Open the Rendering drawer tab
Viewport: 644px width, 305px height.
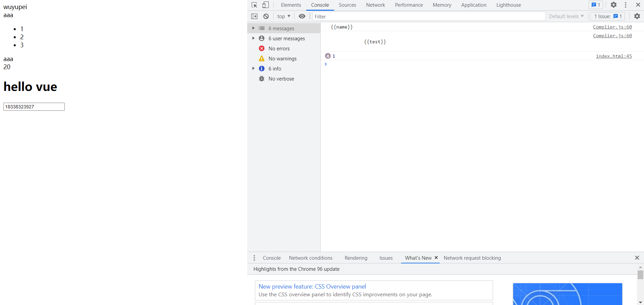click(356, 258)
